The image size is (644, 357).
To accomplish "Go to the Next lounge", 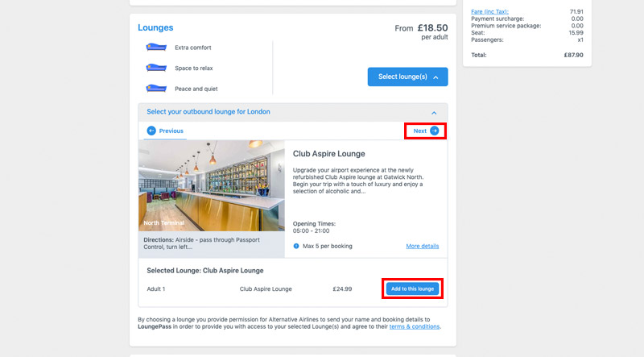I will 426,131.
